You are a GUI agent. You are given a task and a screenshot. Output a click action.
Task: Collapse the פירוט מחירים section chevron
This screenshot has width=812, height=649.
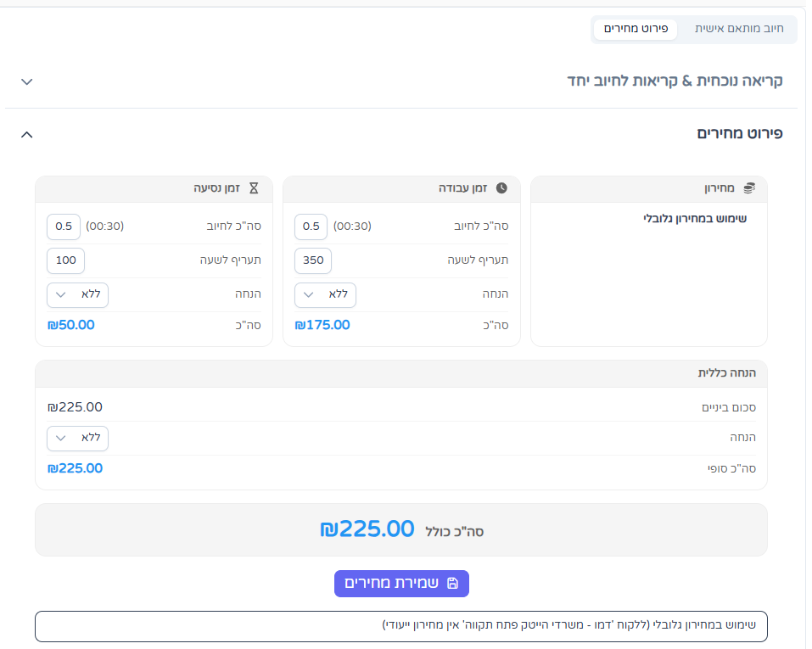(27, 135)
